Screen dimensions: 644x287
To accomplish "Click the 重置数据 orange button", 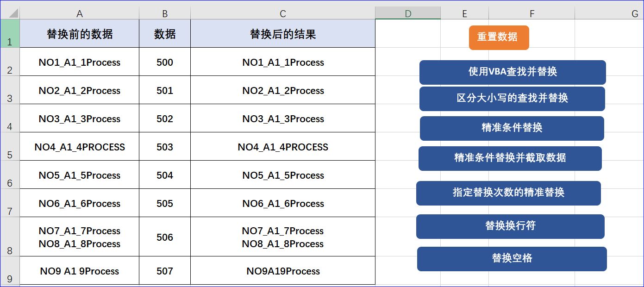I will (499, 37).
